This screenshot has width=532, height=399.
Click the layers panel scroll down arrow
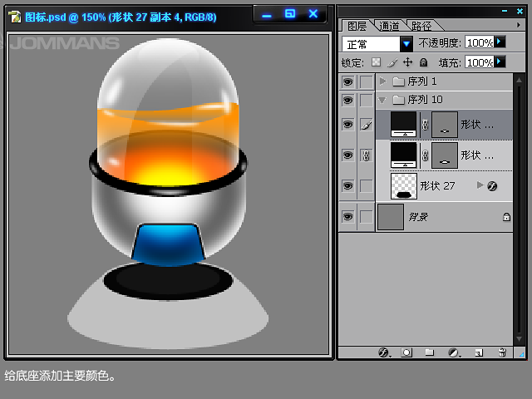pyautogui.click(x=519, y=338)
